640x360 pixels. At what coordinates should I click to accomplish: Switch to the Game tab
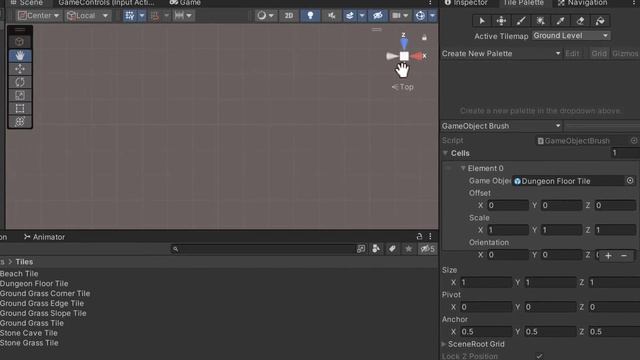coord(185,2)
